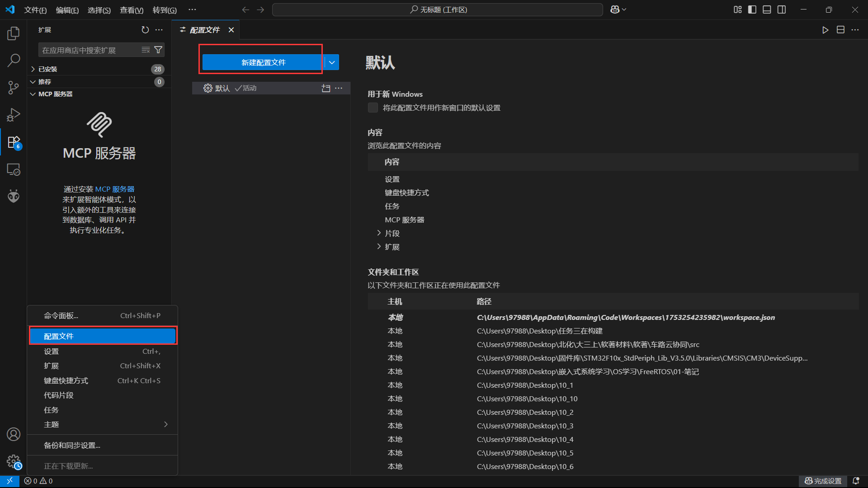Open the 转到(G) menu

tap(165, 10)
